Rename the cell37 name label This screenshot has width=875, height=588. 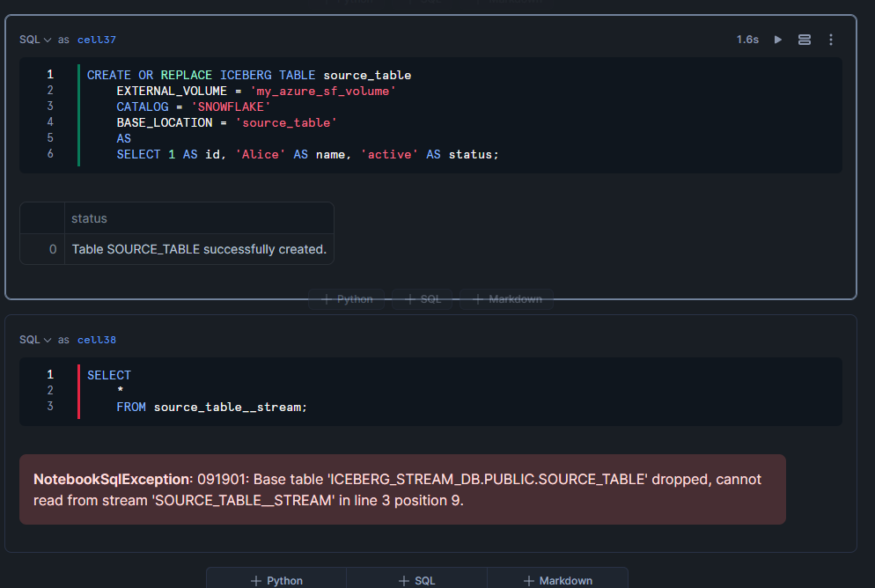[x=97, y=40]
